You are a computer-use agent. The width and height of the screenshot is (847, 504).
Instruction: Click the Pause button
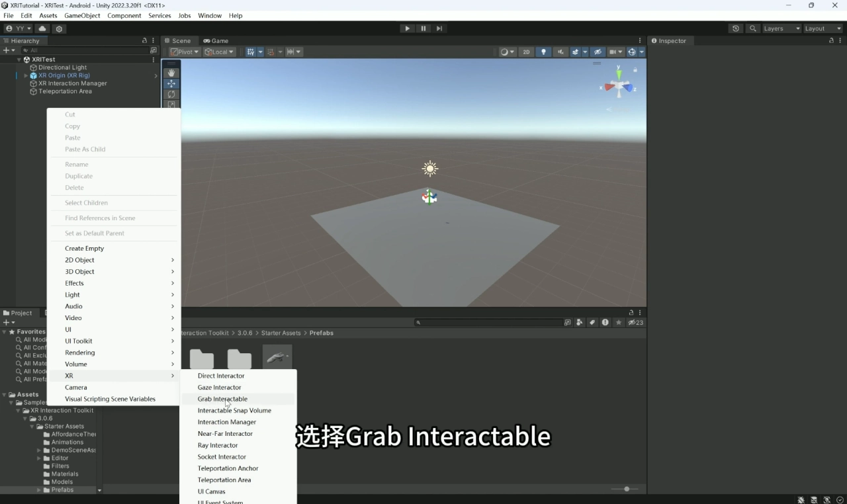423,28
